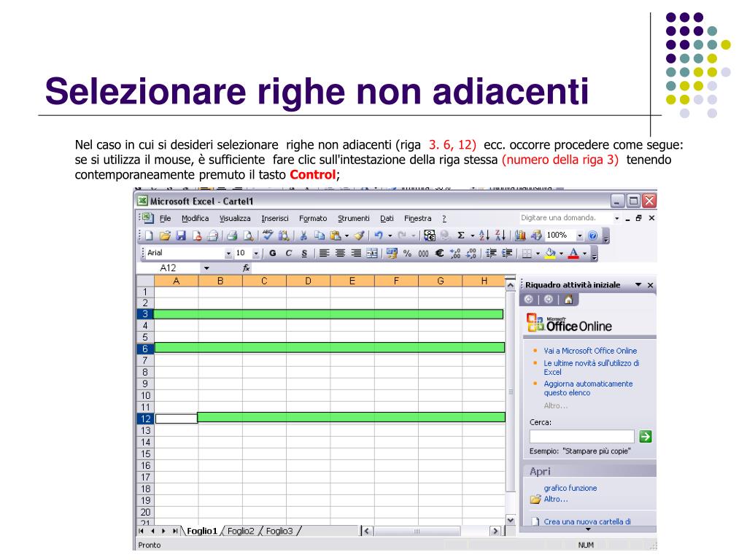Open the Chart Wizard icon
The width and height of the screenshot is (747, 560).
[x=520, y=236]
